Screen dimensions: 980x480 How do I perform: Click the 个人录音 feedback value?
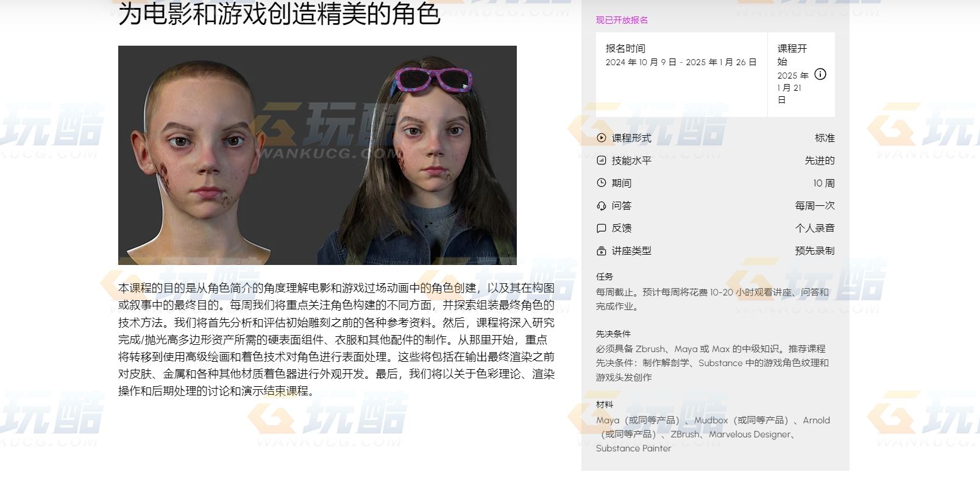[x=815, y=228]
